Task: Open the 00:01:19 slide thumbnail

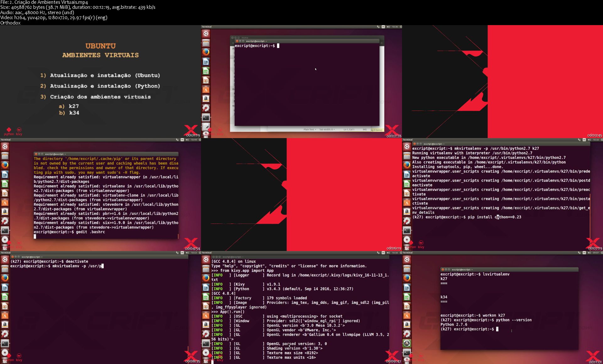Action: point(100,82)
